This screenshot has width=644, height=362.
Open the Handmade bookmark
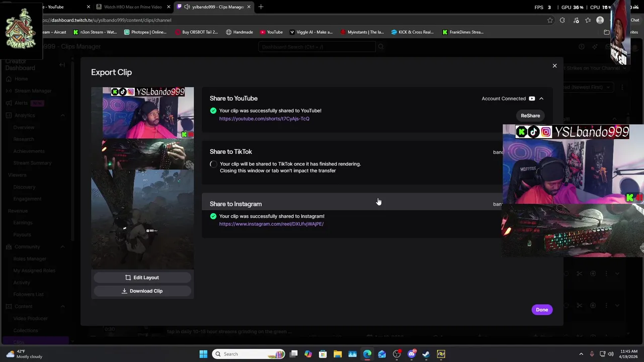click(x=239, y=32)
